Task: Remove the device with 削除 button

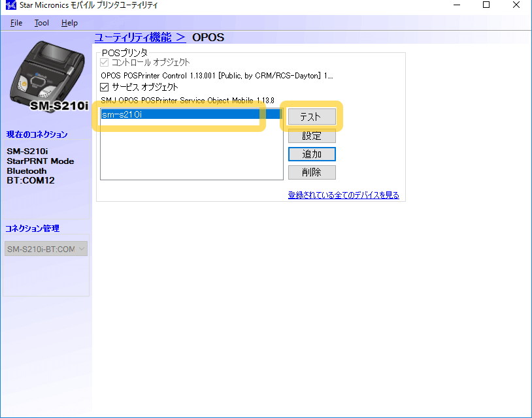Action: (x=312, y=172)
